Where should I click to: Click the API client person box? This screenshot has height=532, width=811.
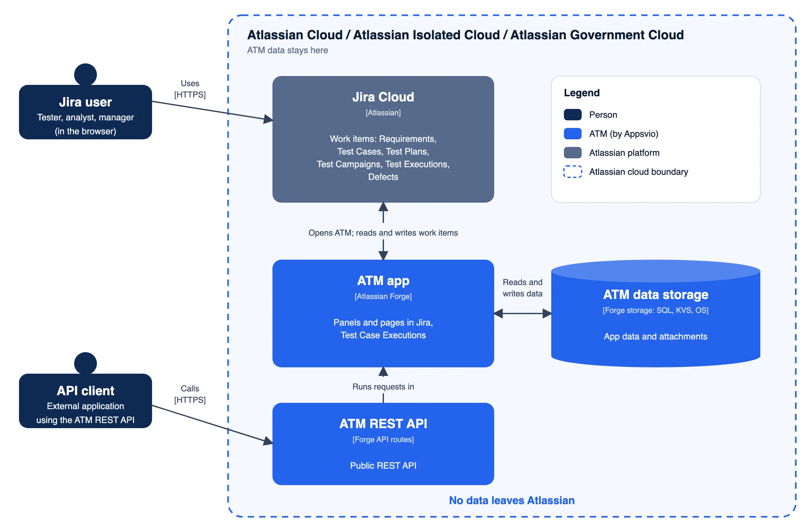pos(86,401)
